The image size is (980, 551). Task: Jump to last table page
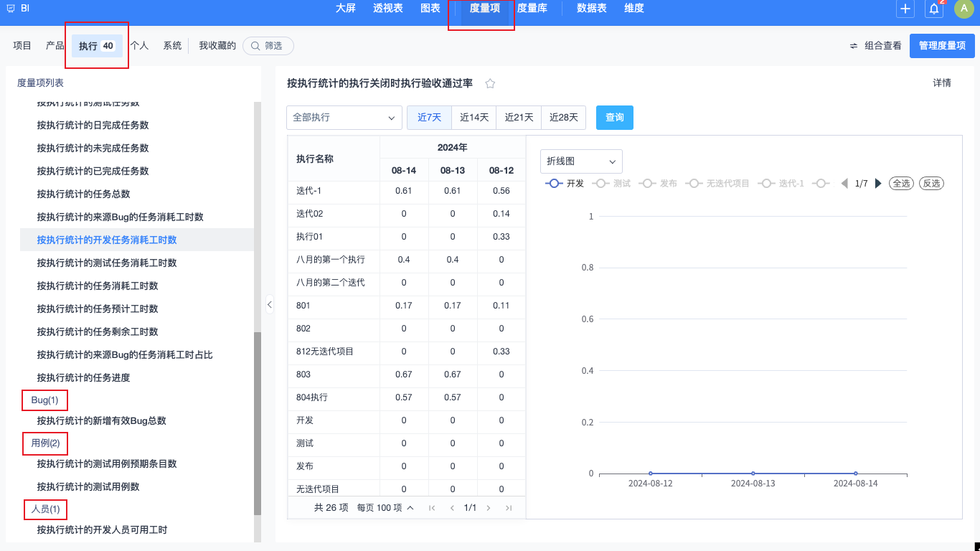click(509, 508)
